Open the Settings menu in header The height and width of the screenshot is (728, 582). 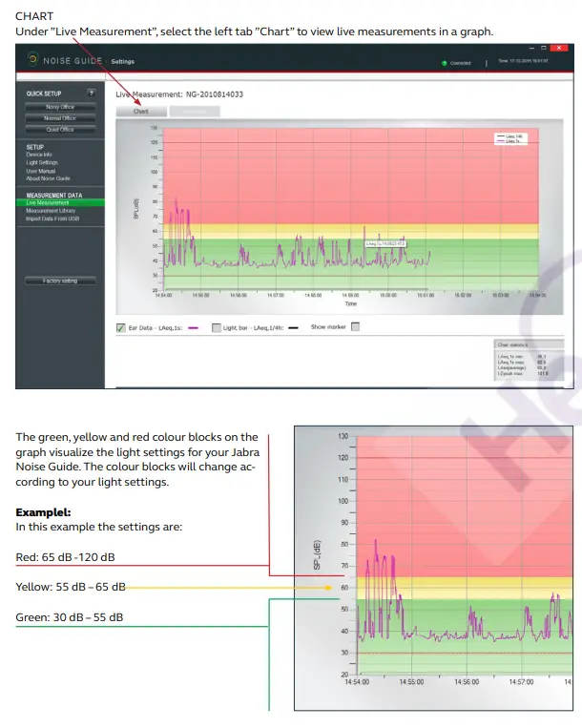click(122, 61)
